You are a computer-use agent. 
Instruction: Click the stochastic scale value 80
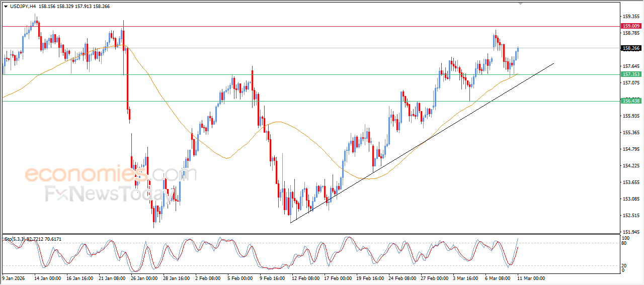tap(625, 244)
